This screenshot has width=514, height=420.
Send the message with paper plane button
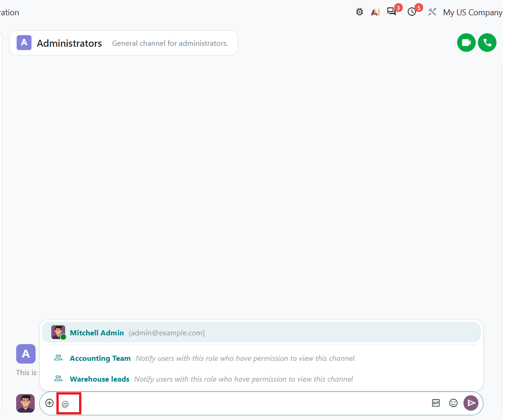471,403
